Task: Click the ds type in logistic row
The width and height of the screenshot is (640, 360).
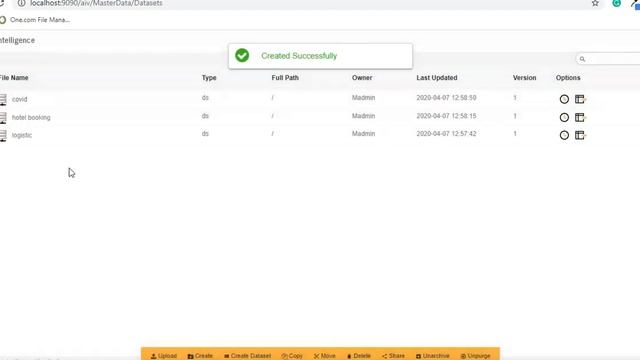Action: pyautogui.click(x=205, y=133)
